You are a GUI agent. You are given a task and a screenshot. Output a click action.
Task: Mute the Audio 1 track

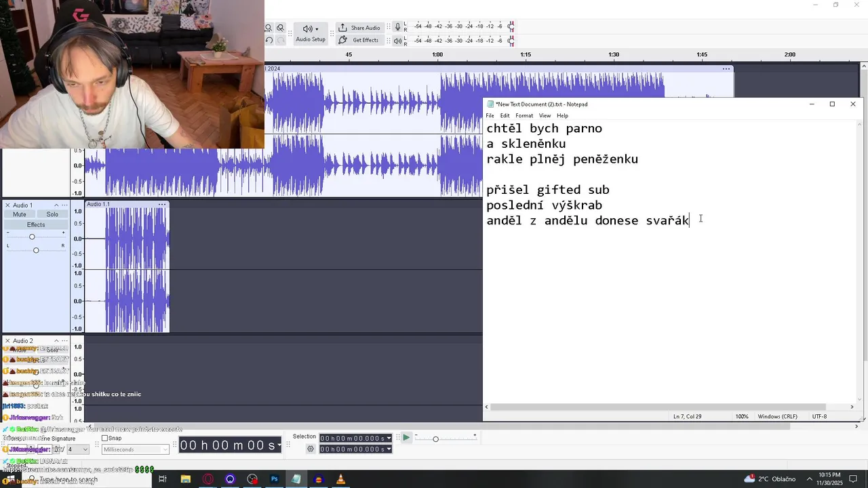pyautogui.click(x=20, y=214)
